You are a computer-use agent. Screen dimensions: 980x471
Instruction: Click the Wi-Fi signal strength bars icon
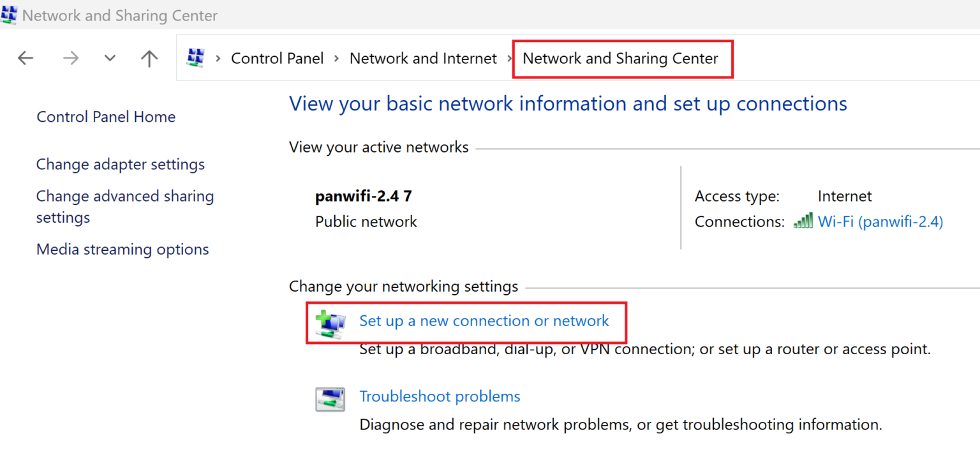[x=803, y=221]
